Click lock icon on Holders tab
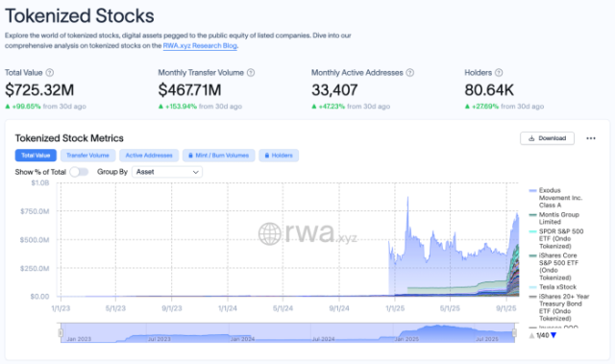The height and width of the screenshot is (364, 615). click(x=267, y=156)
